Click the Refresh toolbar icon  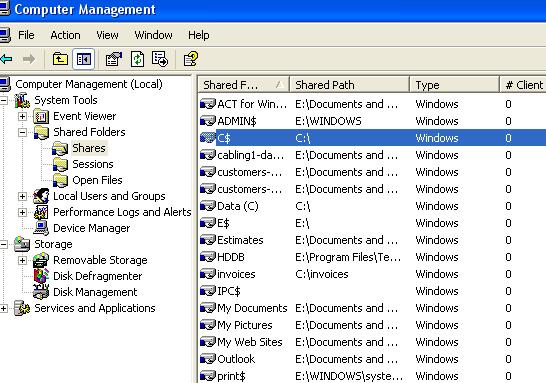tap(137, 59)
